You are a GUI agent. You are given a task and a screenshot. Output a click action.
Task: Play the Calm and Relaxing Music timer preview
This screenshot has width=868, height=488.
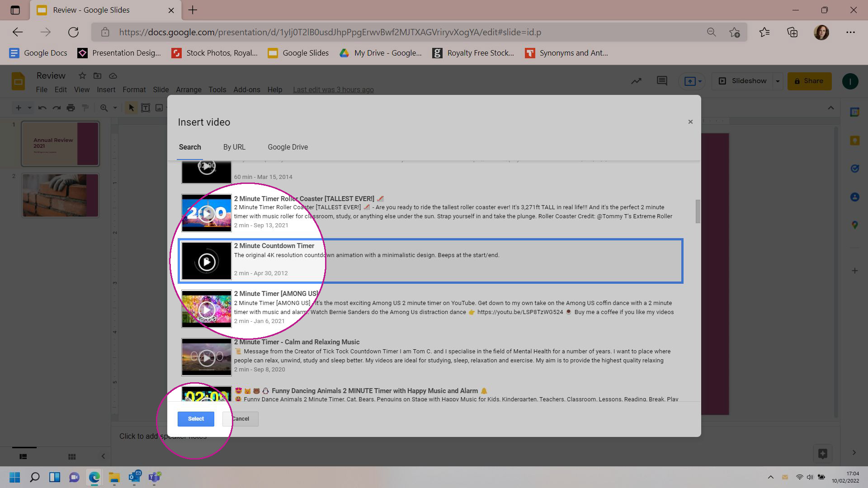pos(206,357)
